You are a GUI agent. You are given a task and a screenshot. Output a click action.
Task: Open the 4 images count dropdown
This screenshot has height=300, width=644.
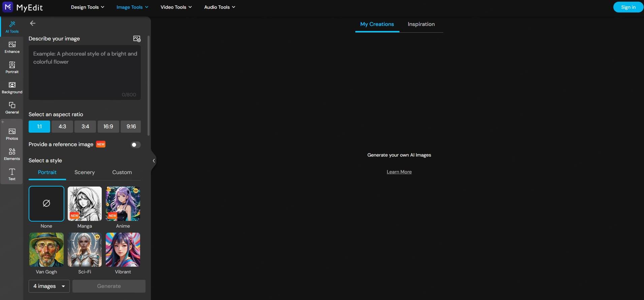[49, 286]
